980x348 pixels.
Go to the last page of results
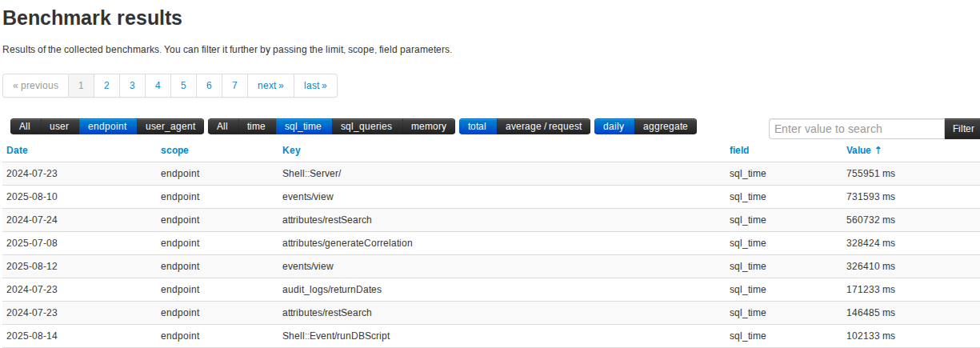(x=315, y=86)
